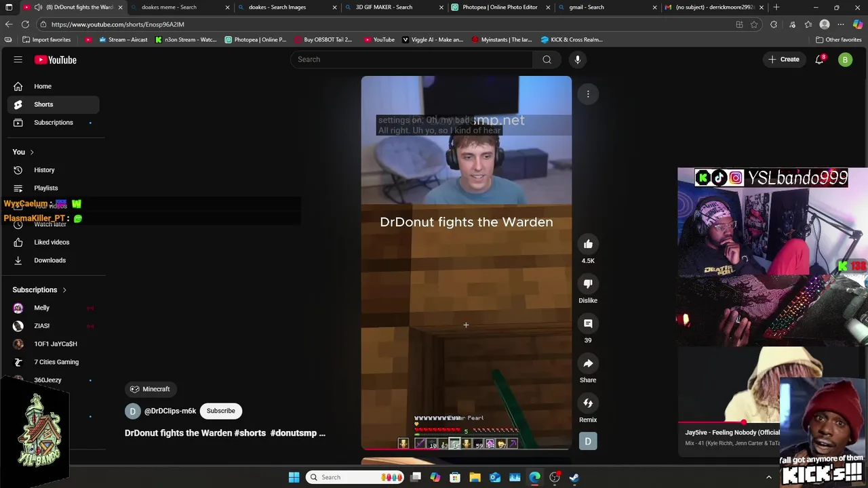Click the @DrDClips-m6k channel name
The image size is (868, 488).
point(170,411)
